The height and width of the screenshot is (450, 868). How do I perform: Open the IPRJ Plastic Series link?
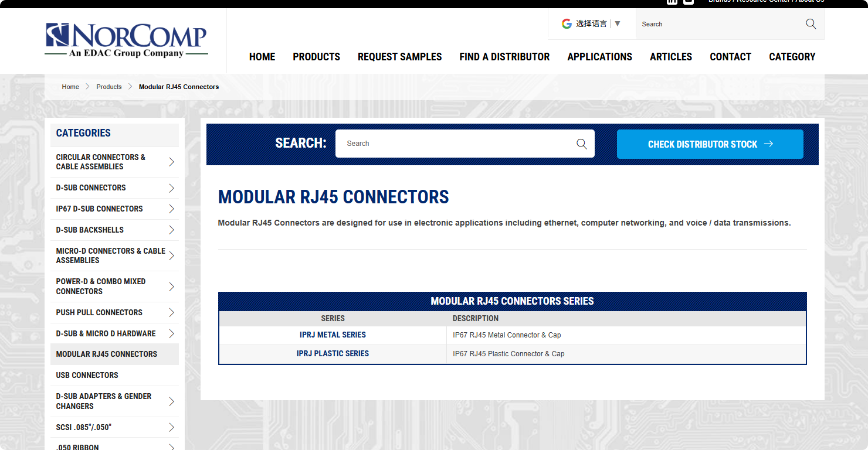coord(333,353)
